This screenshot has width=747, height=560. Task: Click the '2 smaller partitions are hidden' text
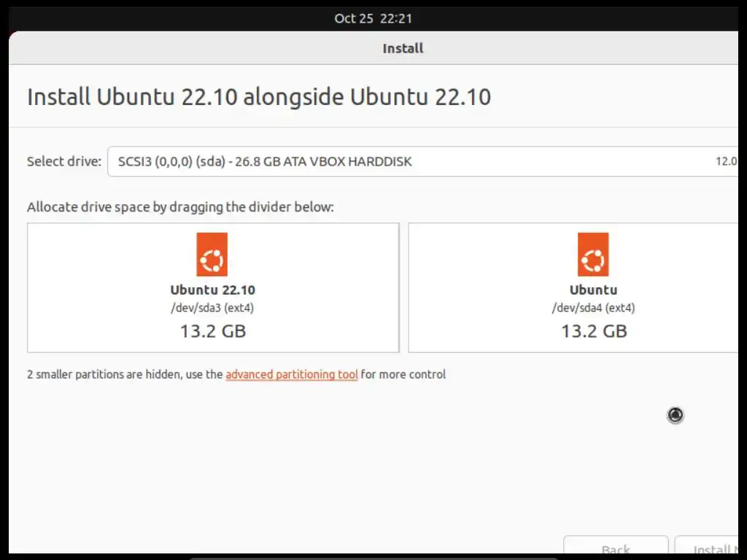pyautogui.click(x=124, y=374)
